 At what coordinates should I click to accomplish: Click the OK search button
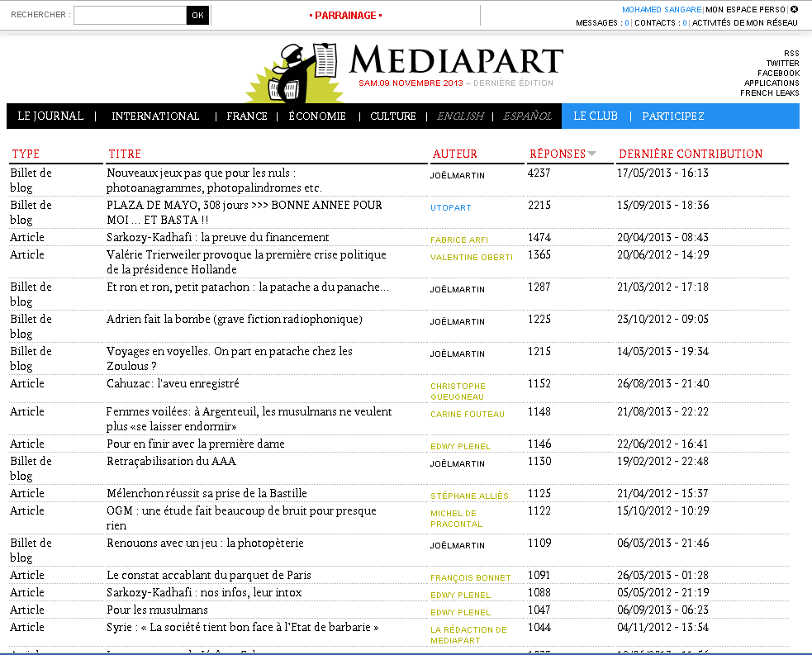point(197,15)
